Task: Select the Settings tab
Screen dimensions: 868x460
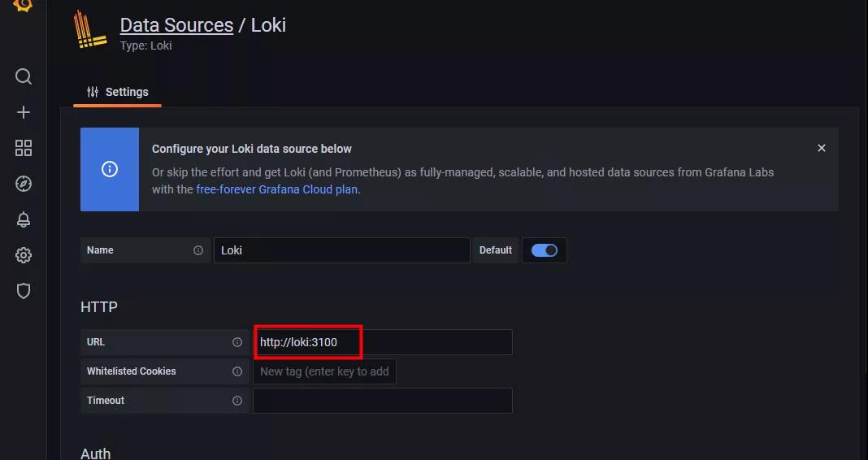Action: click(x=118, y=92)
